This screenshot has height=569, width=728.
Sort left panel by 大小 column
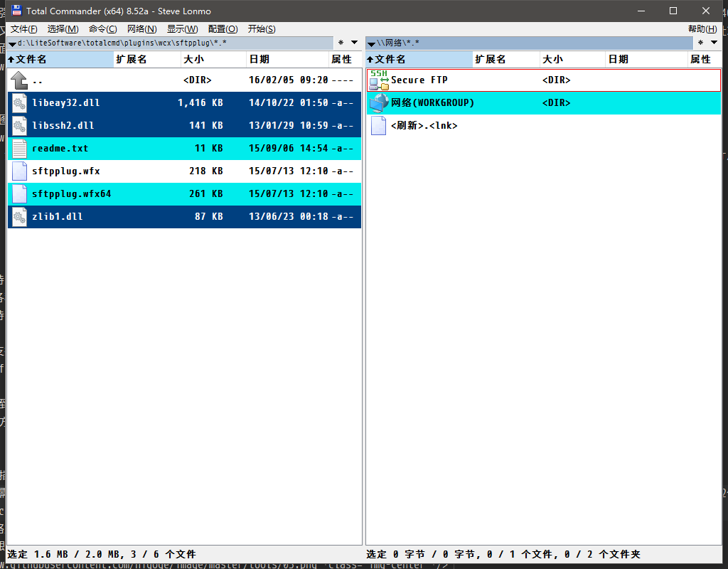tap(213, 60)
